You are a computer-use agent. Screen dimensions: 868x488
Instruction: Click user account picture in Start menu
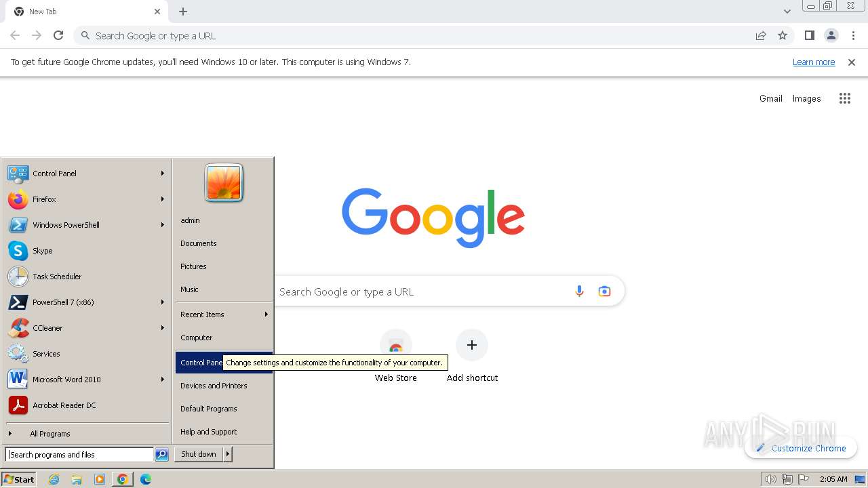224,183
